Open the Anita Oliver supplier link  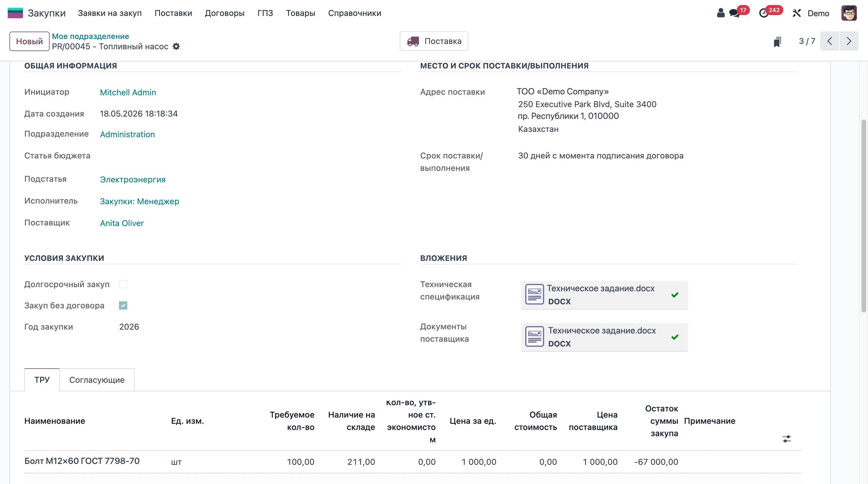[122, 223]
